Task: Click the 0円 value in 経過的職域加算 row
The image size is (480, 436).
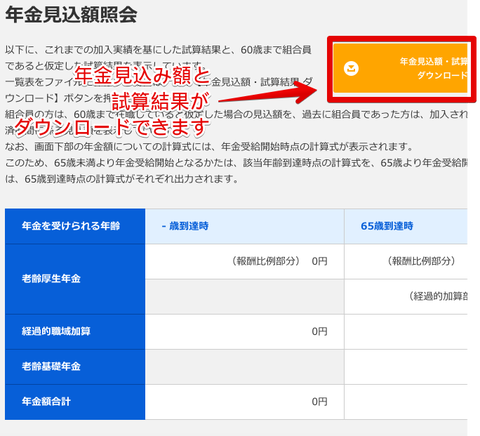Action: tap(319, 332)
